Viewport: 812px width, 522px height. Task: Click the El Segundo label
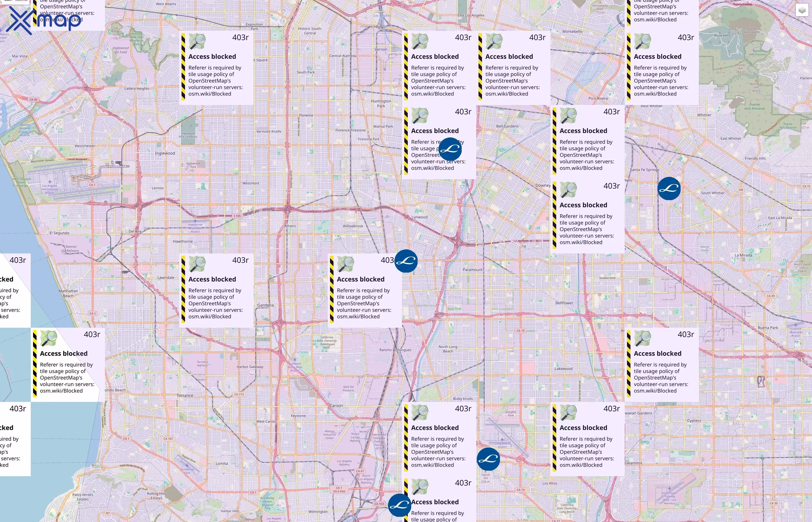[59, 233]
